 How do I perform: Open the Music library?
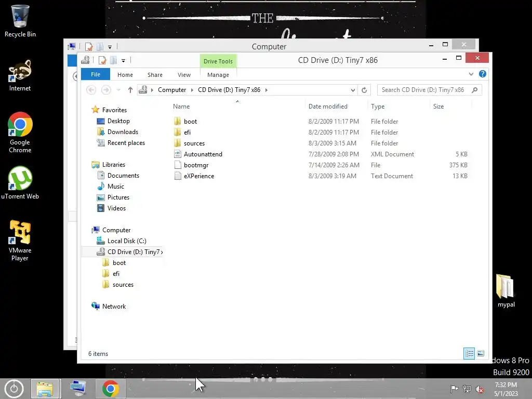coord(115,187)
